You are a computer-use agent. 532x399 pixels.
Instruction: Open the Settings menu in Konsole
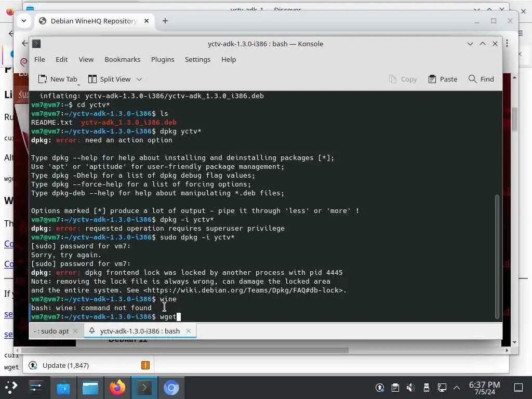197,59
